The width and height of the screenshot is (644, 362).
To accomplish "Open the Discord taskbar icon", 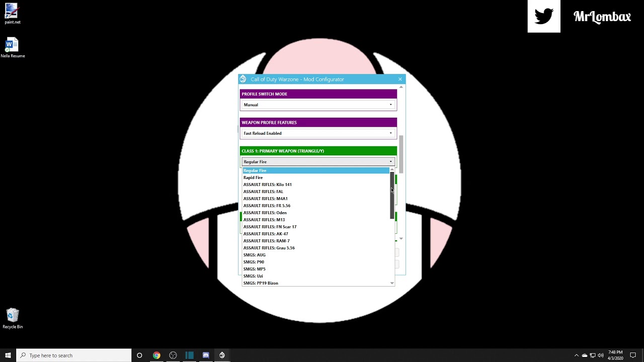I will click(206, 355).
